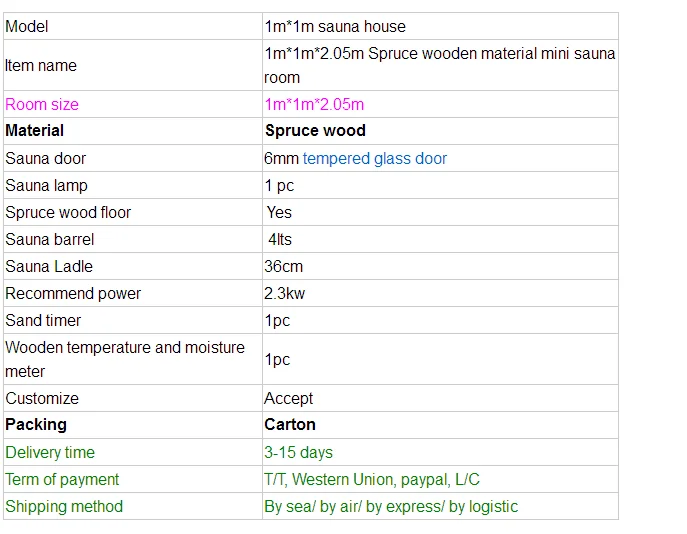Click the bold Carton packing value
This screenshot has width=687, height=534.
(290, 424)
